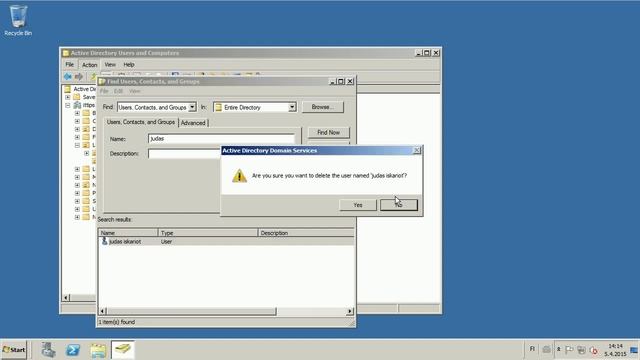Expand the tree folder labeled C

pyautogui.click(x=77, y=121)
